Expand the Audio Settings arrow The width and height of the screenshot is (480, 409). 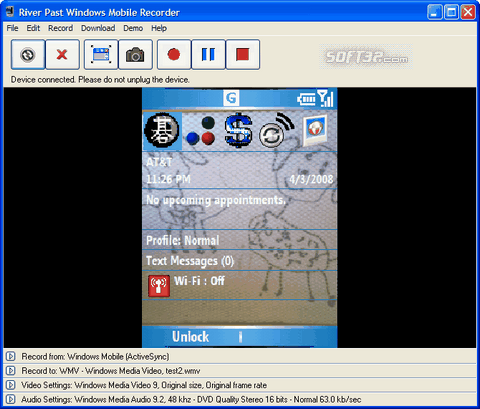click(10, 399)
